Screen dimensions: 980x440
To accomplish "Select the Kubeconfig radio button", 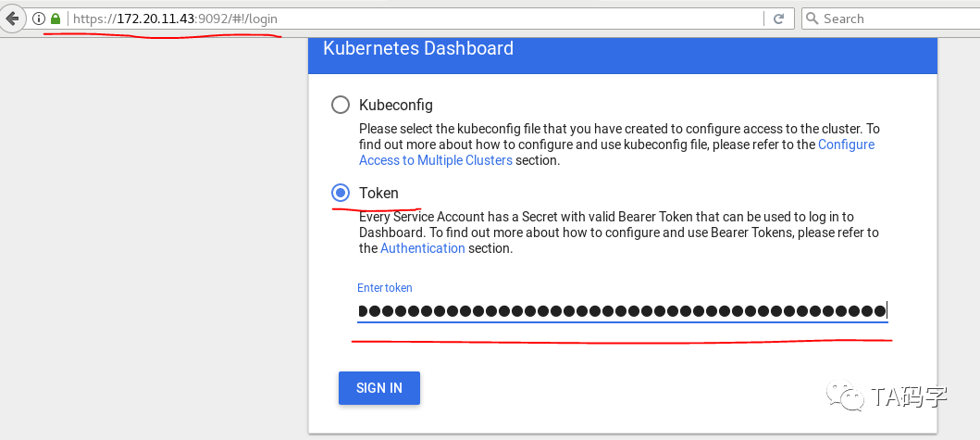I will (x=341, y=105).
